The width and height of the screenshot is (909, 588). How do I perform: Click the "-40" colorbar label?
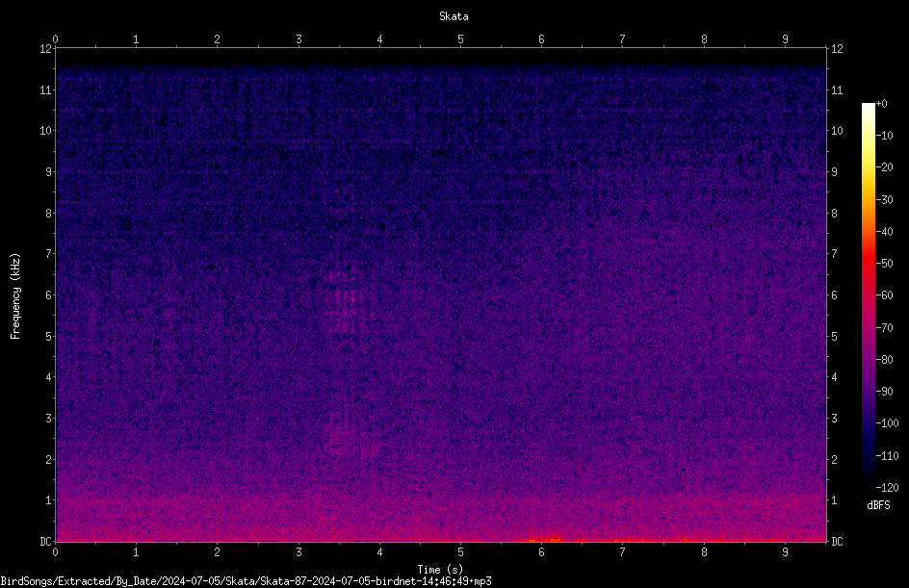tap(885, 232)
